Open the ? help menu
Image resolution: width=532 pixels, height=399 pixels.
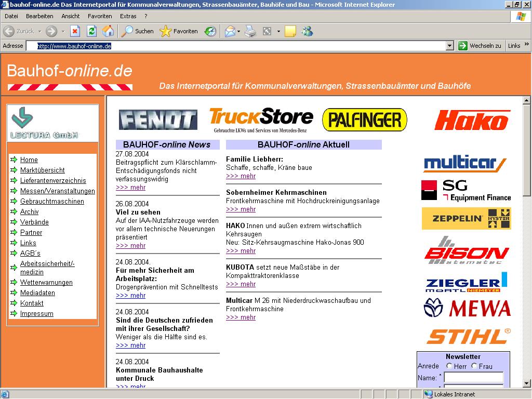tap(146, 16)
